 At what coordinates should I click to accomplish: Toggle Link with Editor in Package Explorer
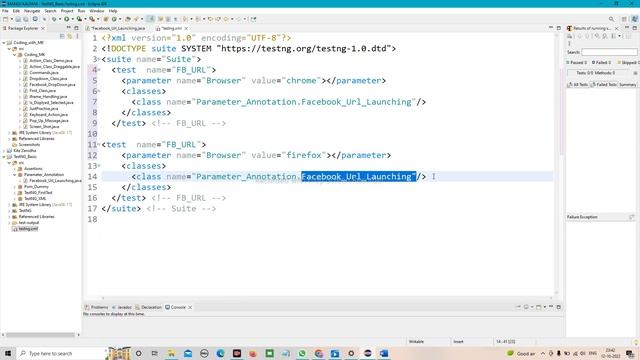click(69, 36)
